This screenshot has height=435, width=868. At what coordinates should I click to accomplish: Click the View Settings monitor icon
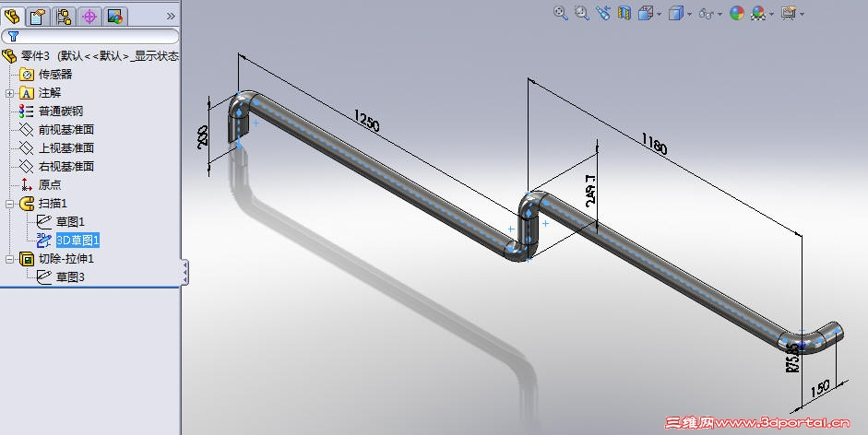click(789, 13)
